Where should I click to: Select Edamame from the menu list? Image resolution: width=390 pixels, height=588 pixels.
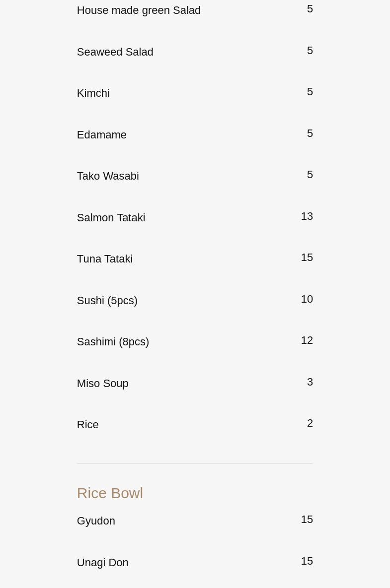point(101,135)
